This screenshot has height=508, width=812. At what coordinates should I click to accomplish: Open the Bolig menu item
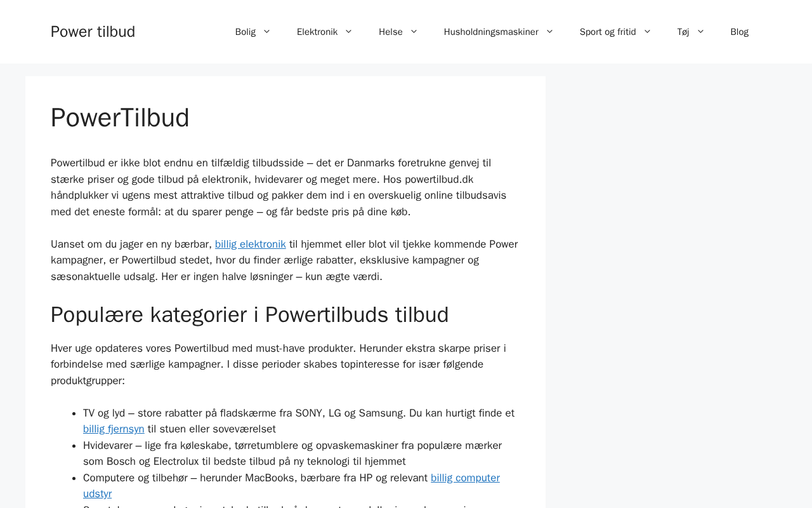[x=246, y=32]
